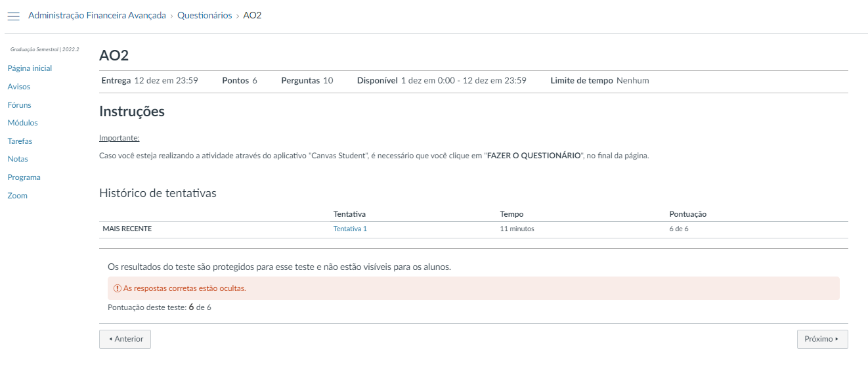Click the warning icon in hidden answers alert
The height and width of the screenshot is (379, 868).
118,288
